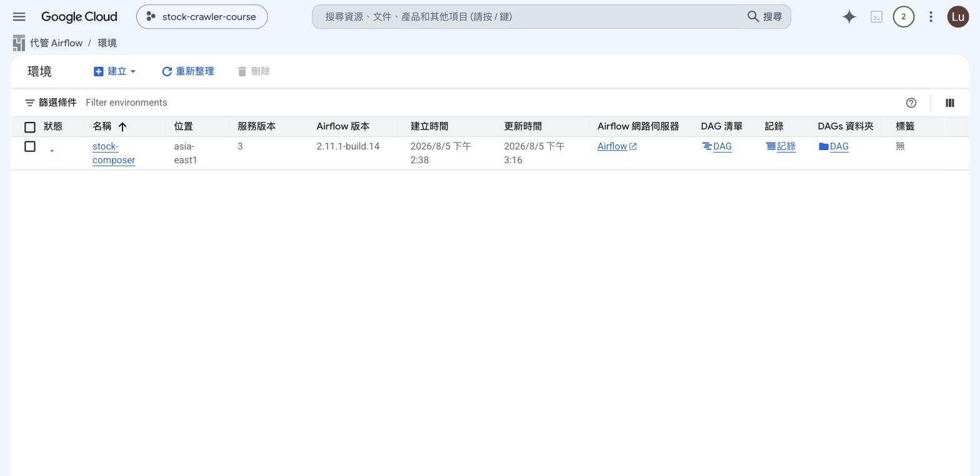
Task: Click the filter list icon
Action: point(29,103)
